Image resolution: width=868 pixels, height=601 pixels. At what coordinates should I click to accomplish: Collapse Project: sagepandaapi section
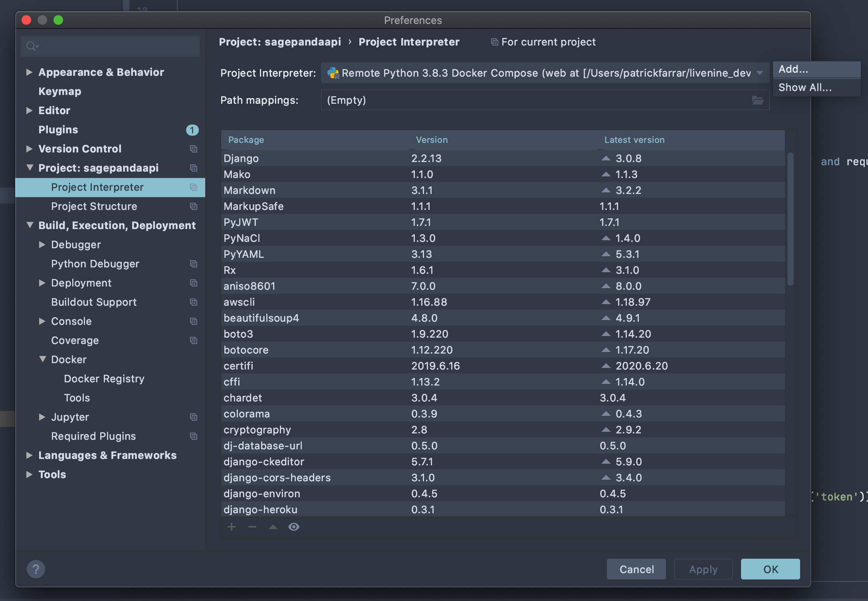[30, 168]
